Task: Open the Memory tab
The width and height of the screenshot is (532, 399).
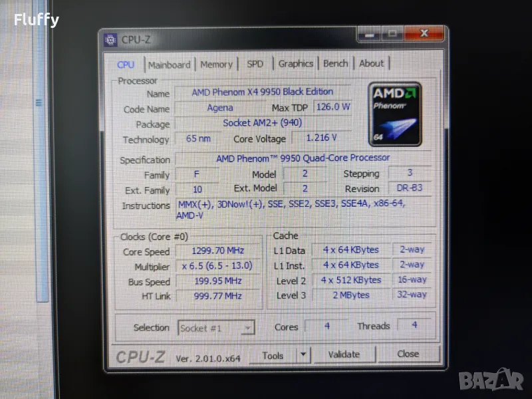Action: [217, 64]
